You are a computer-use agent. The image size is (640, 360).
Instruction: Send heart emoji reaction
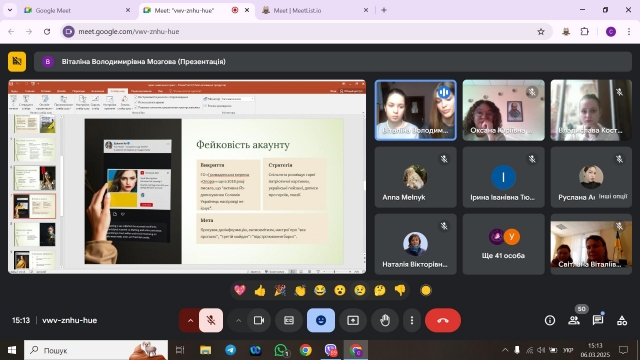[x=240, y=290]
